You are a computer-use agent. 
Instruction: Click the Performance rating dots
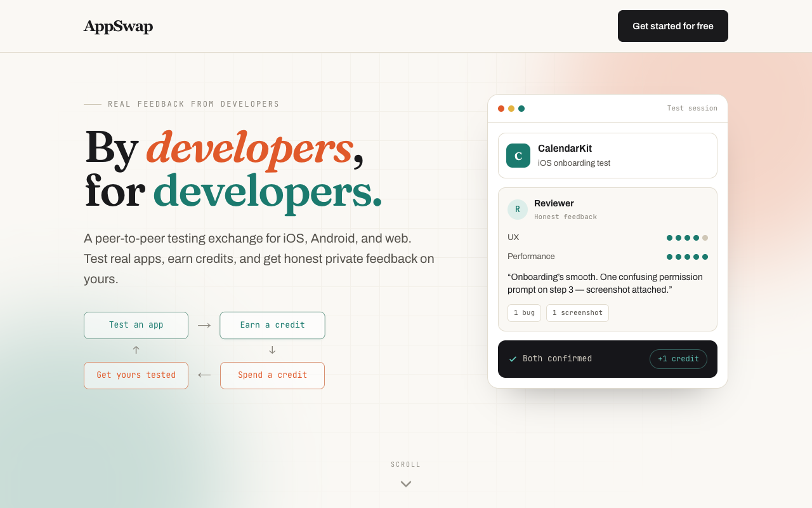tap(687, 257)
